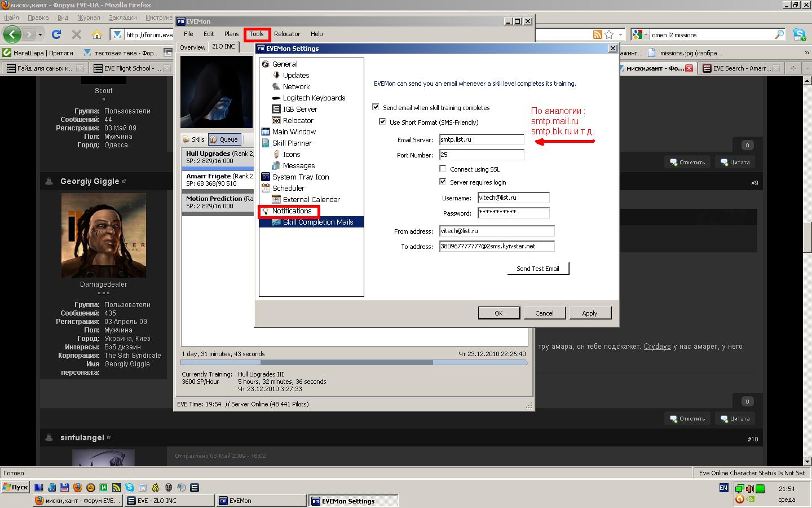This screenshot has height=508, width=812.
Task: Select Skill Planner settings item
Action: coord(292,143)
